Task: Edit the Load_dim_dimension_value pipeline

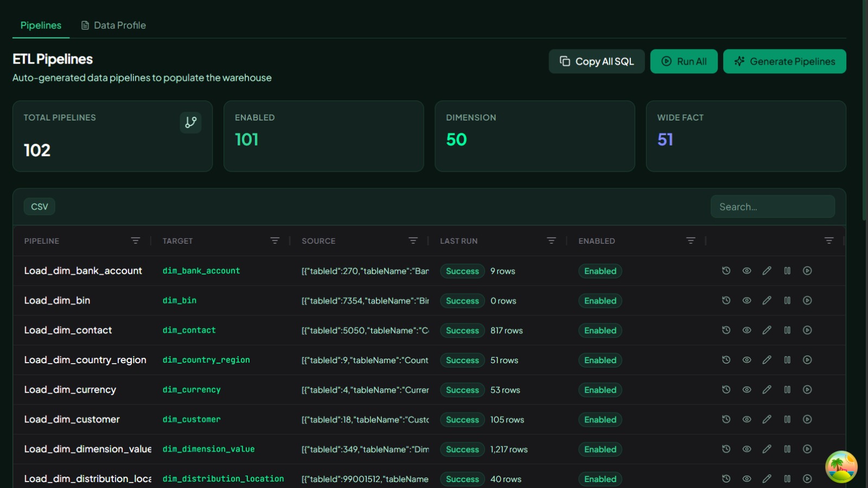Action: coord(767,449)
